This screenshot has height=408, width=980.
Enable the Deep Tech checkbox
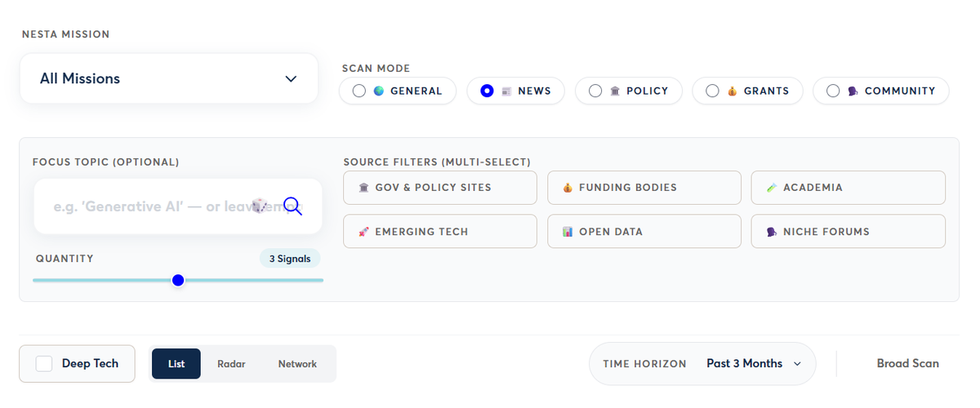[x=44, y=364]
